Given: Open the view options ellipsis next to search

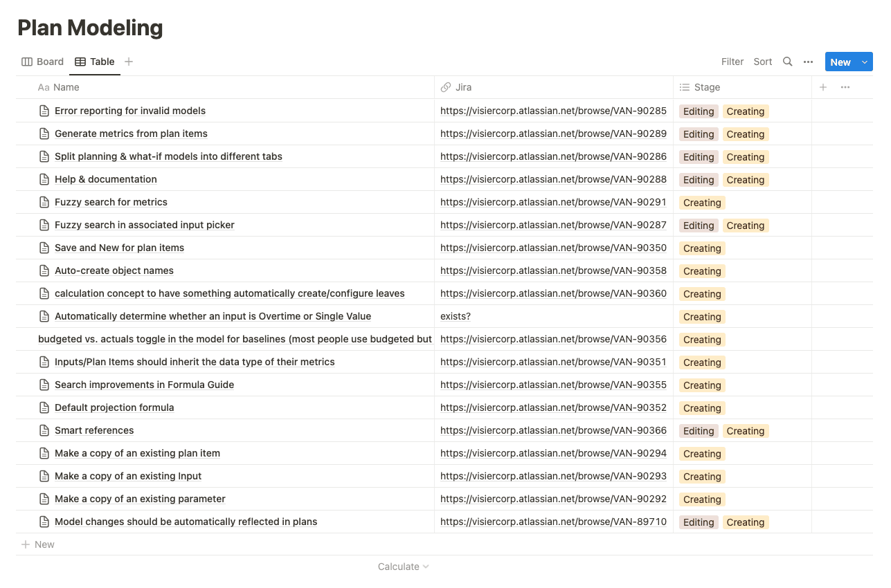Looking at the screenshot, I should [808, 62].
